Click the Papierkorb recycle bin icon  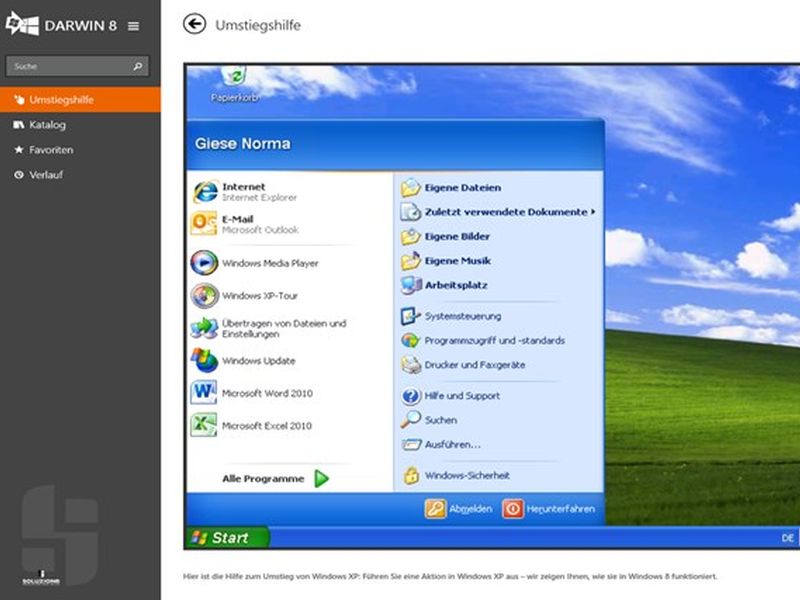[x=234, y=77]
